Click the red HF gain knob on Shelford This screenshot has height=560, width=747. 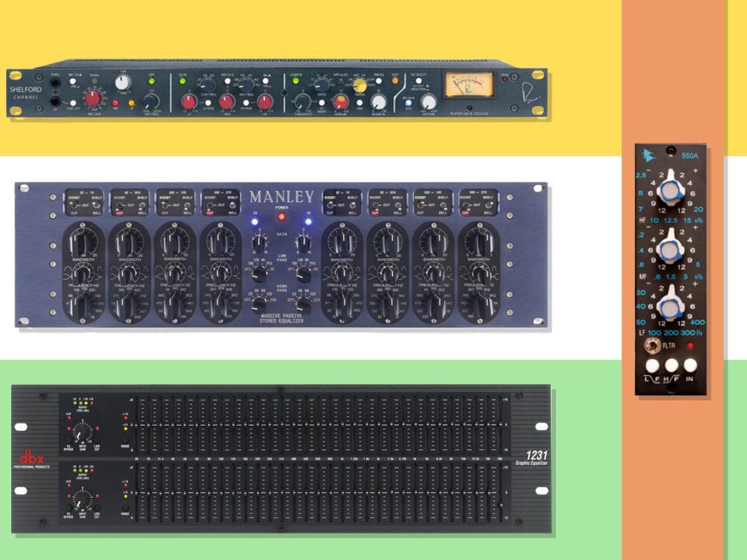coord(265,103)
